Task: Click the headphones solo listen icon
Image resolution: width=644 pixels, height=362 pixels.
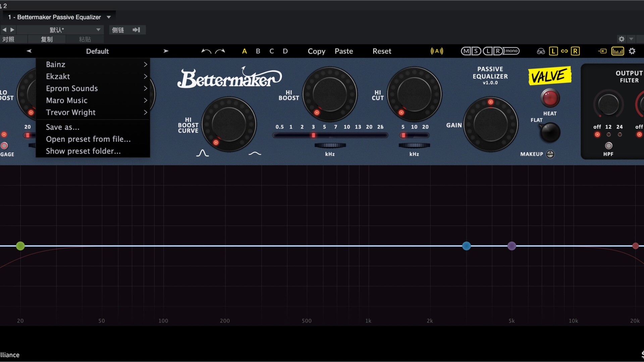Action: coord(541,51)
